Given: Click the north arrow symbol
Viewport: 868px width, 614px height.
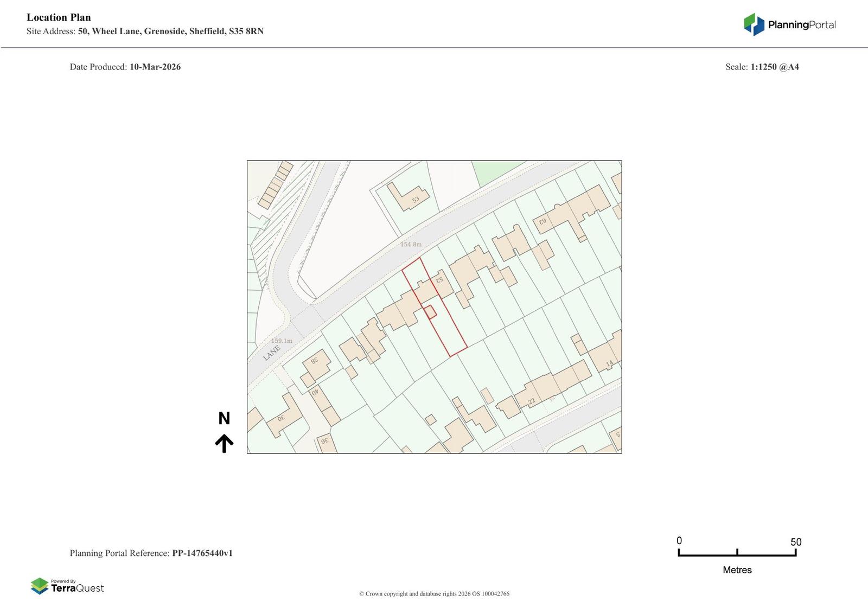Looking at the screenshot, I should (224, 443).
